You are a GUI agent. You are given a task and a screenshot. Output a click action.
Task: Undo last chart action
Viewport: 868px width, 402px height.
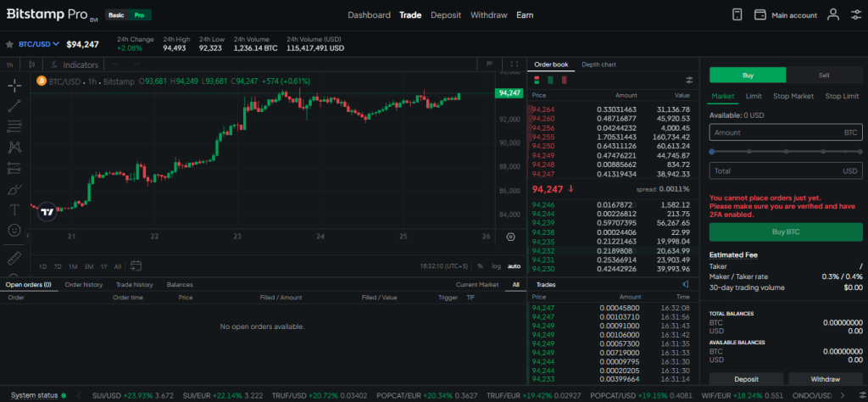(115, 64)
